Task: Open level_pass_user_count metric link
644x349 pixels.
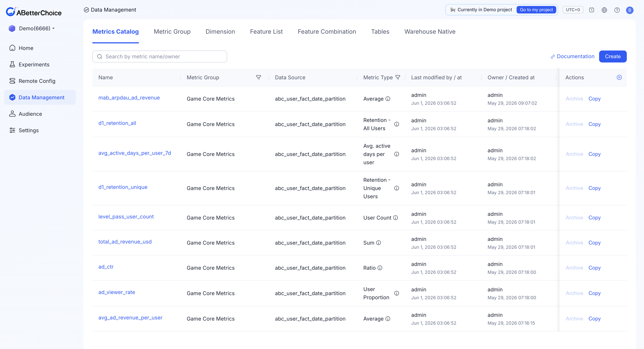Action: tap(126, 217)
